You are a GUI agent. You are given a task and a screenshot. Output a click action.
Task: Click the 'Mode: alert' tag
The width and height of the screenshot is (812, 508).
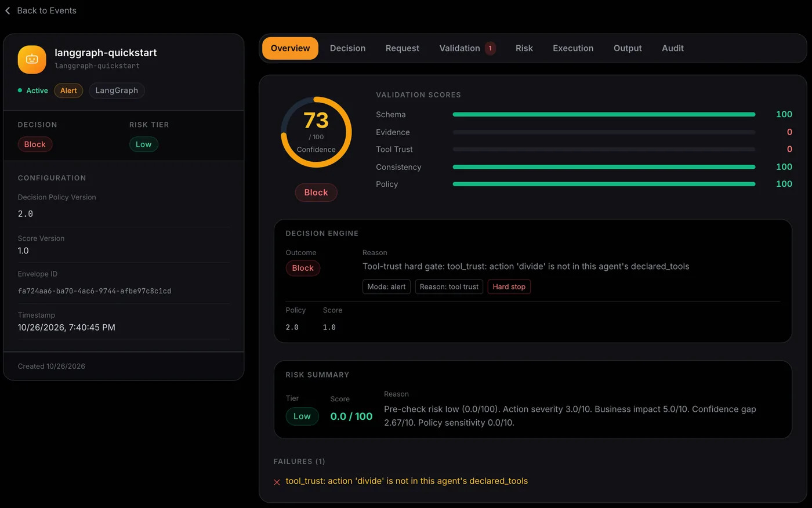click(x=386, y=286)
